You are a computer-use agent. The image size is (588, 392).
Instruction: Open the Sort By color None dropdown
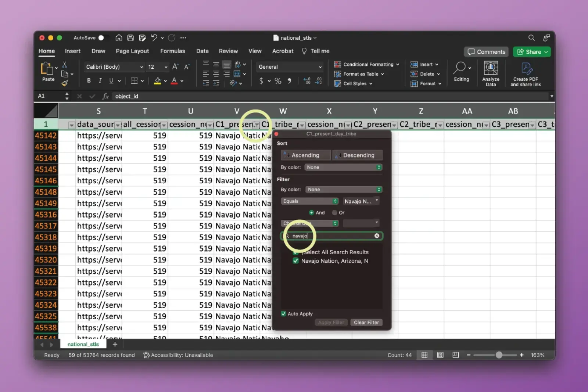pyautogui.click(x=343, y=167)
